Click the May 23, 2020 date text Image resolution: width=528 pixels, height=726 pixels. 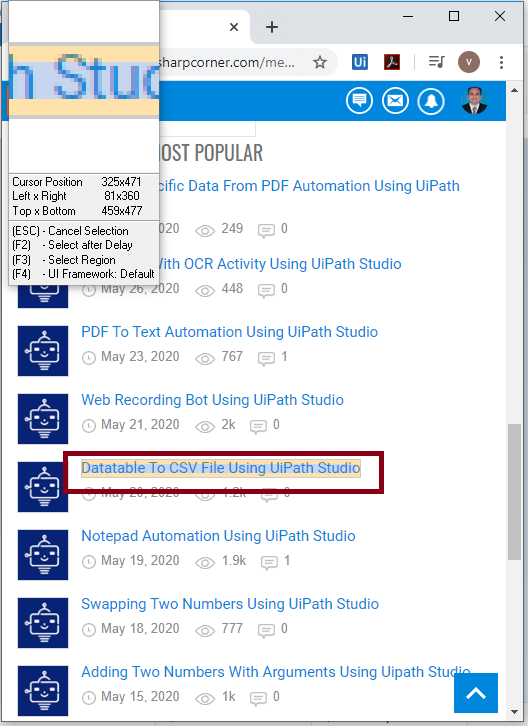(140, 357)
